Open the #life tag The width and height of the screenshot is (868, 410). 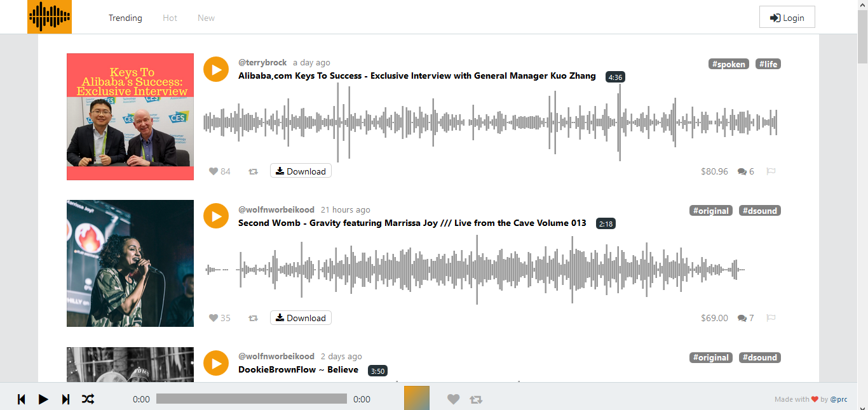pyautogui.click(x=768, y=64)
